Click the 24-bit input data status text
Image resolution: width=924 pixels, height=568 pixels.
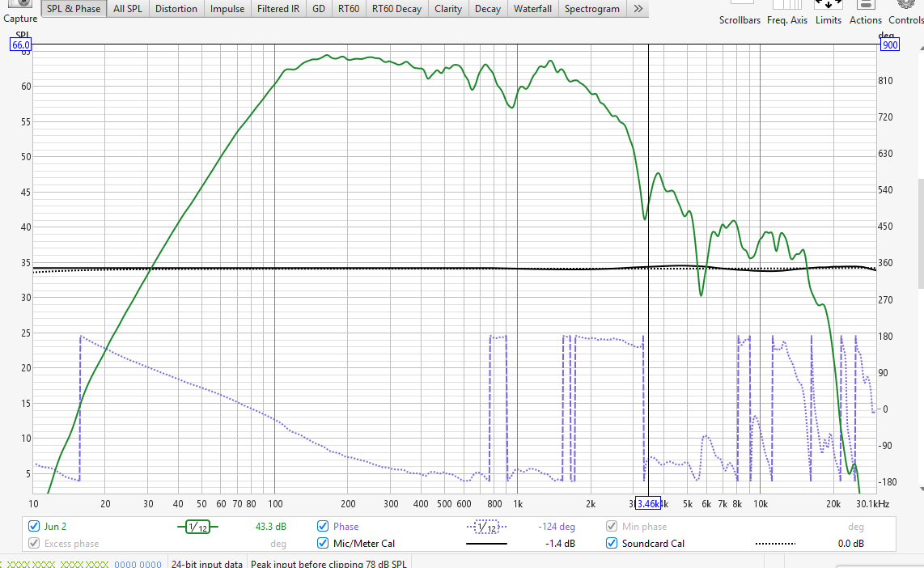207,563
